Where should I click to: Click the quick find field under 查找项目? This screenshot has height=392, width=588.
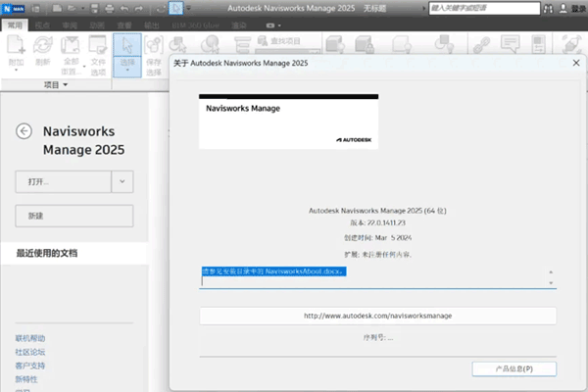(x=287, y=51)
